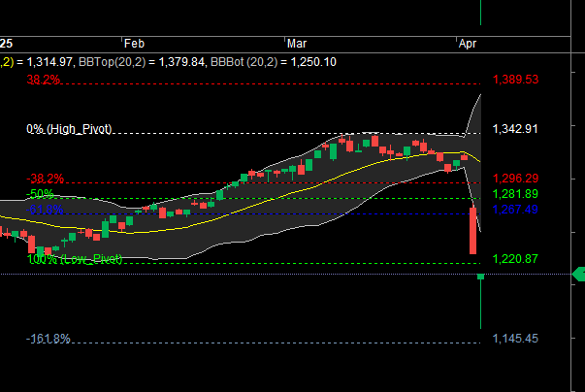Select the 1,296.29 price label
Screen dimensions: 585x392
pyautogui.click(x=515, y=179)
